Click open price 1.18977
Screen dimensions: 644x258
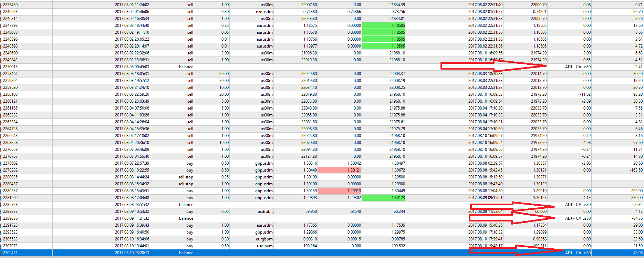(310, 46)
